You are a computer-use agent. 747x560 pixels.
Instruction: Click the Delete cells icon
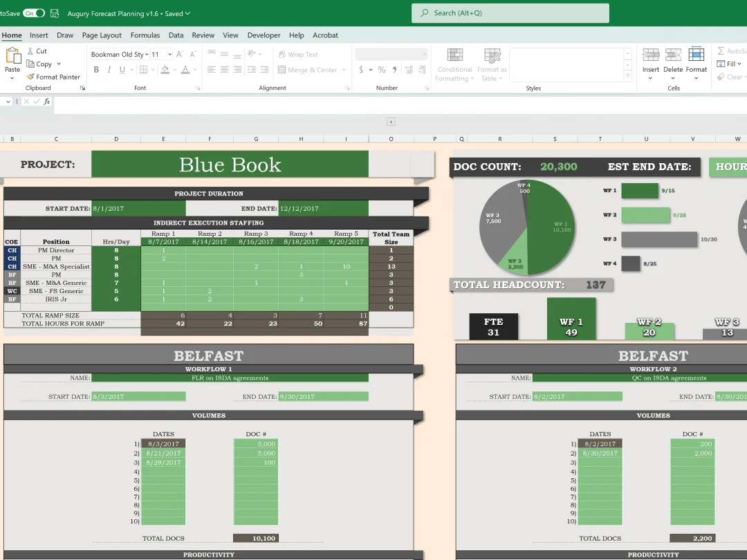point(673,55)
